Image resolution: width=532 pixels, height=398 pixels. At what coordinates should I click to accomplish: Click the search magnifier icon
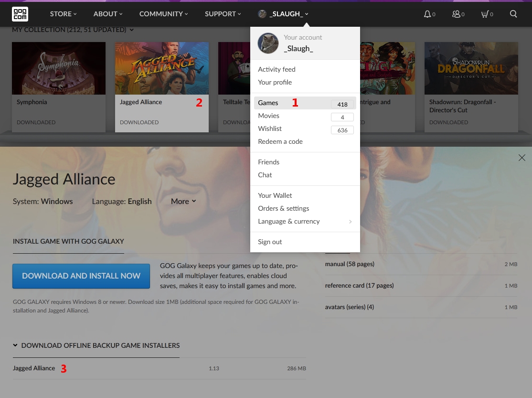tap(513, 14)
